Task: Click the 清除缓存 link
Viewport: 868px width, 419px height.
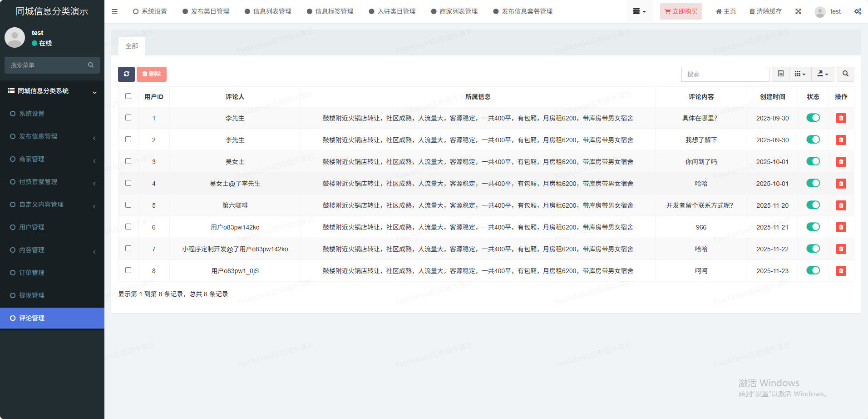Action: [765, 11]
